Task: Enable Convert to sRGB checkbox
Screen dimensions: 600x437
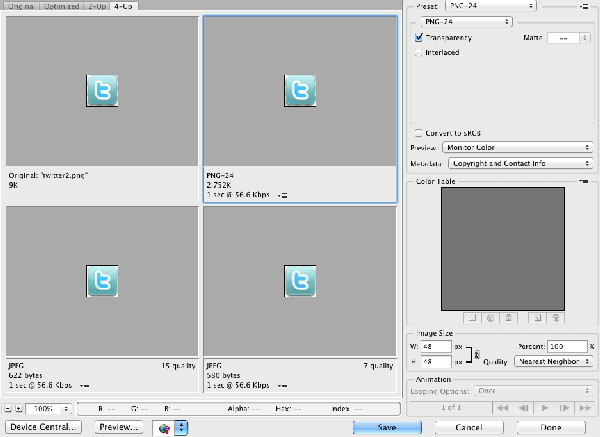Action: (419, 133)
